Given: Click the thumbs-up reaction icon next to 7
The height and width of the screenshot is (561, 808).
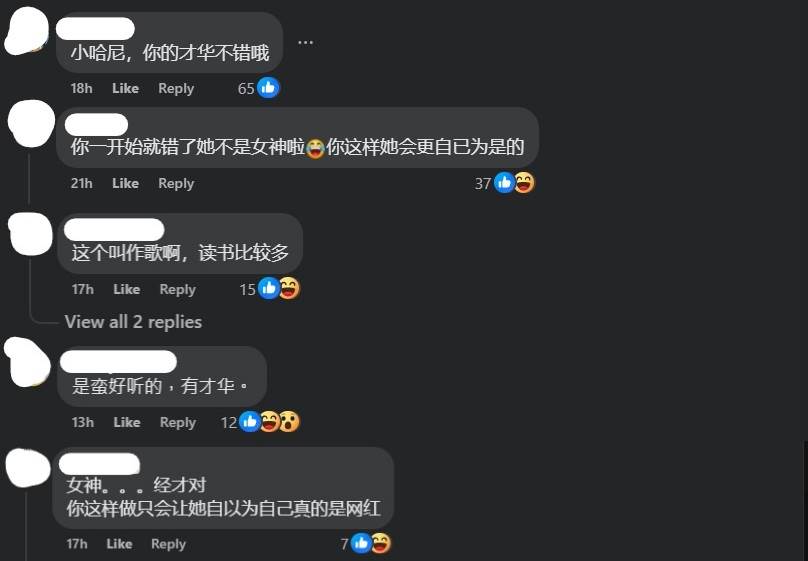Looking at the screenshot, I should 361,543.
